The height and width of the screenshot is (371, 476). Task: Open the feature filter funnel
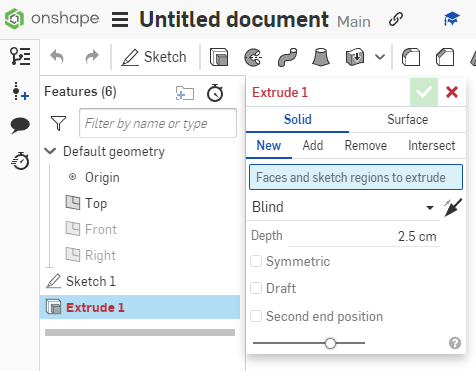click(x=58, y=123)
